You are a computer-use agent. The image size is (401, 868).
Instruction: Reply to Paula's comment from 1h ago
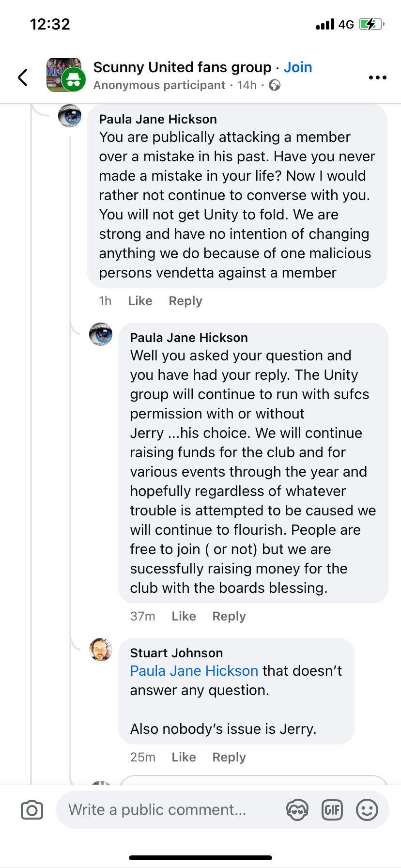(x=185, y=301)
